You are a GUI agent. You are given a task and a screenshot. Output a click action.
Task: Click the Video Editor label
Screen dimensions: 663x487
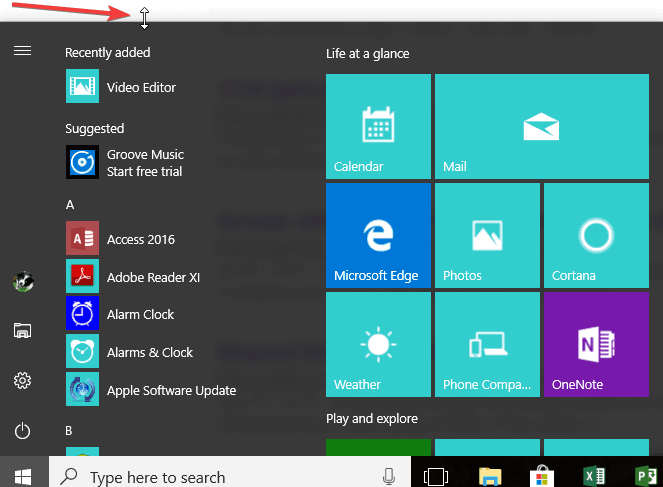point(141,88)
